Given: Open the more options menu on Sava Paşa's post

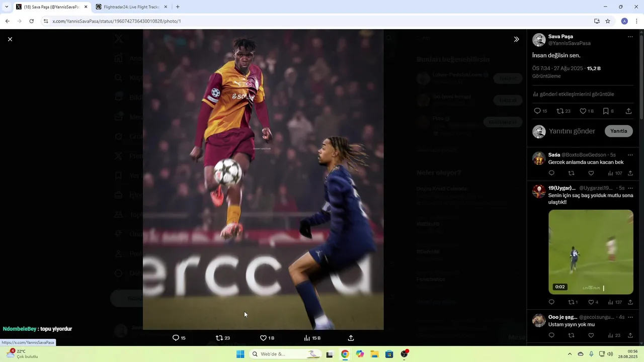Looking at the screenshot, I should coord(630,37).
